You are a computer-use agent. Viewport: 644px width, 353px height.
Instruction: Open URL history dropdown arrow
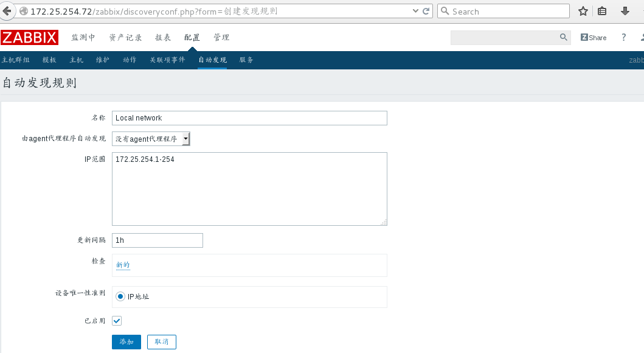click(x=415, y=11)
